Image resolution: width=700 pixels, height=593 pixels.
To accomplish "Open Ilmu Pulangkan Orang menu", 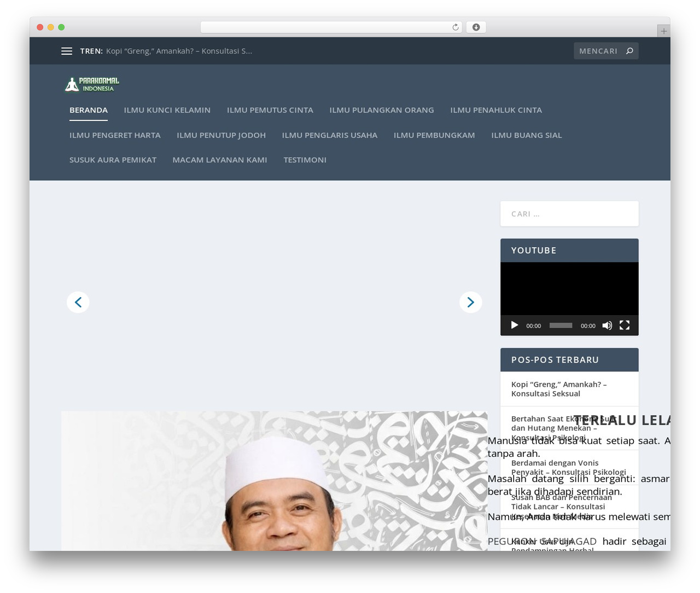I will tap(382, 110).
